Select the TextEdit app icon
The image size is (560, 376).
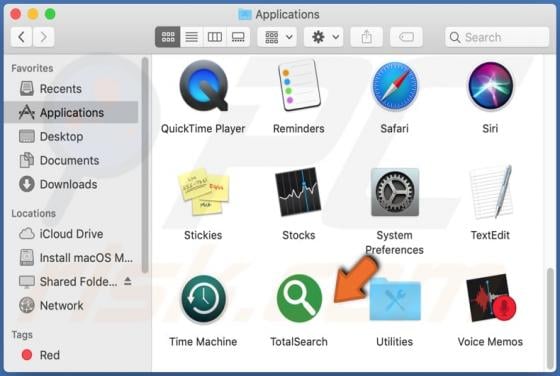491,192
